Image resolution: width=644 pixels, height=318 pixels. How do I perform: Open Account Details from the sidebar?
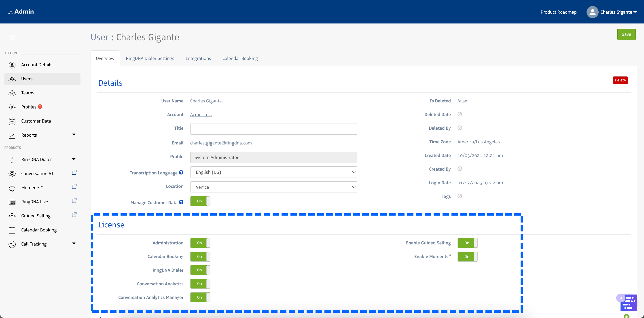click(37, 64)
